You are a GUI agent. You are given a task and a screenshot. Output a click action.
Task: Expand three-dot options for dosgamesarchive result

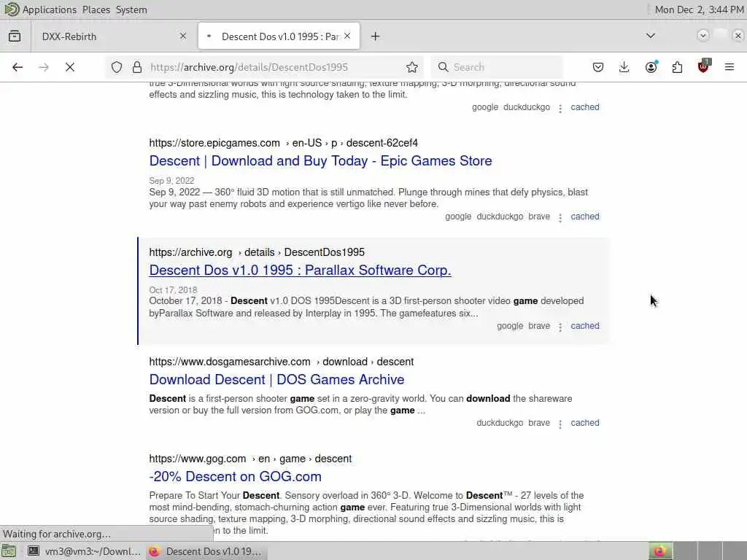point(560,424)
